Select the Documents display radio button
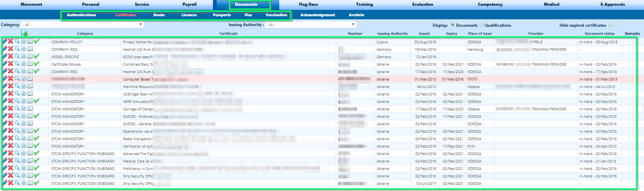 pyautogui.click(x=453, y=25)
